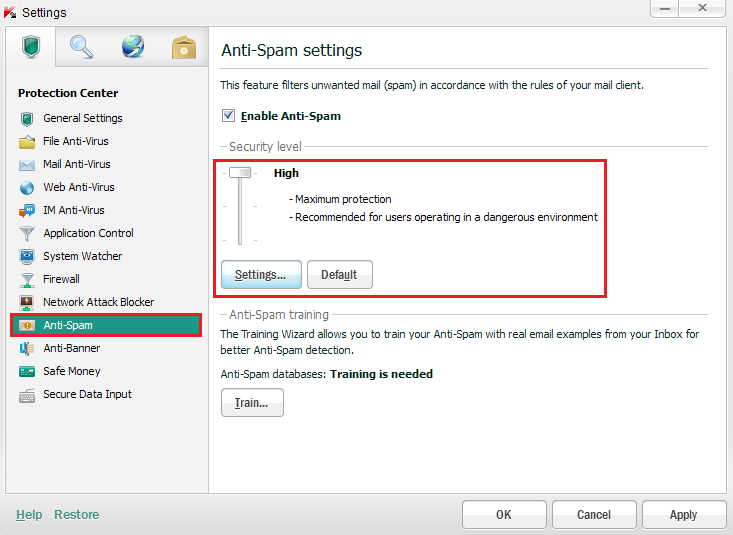
Task: Open the Advanced Settings box tab
Action: point(184,47)
